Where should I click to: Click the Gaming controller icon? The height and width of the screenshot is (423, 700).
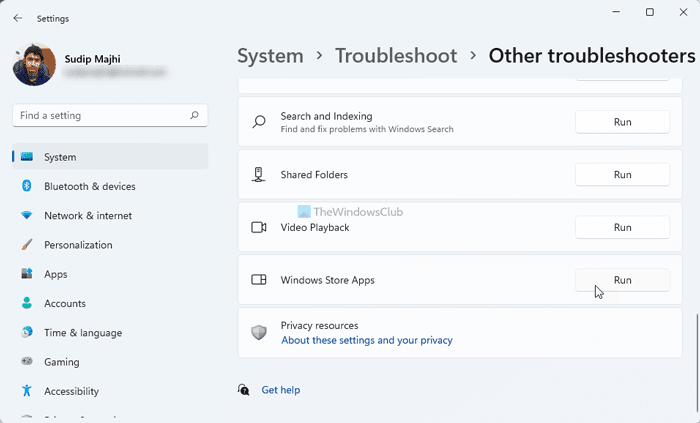pos(27,361)
